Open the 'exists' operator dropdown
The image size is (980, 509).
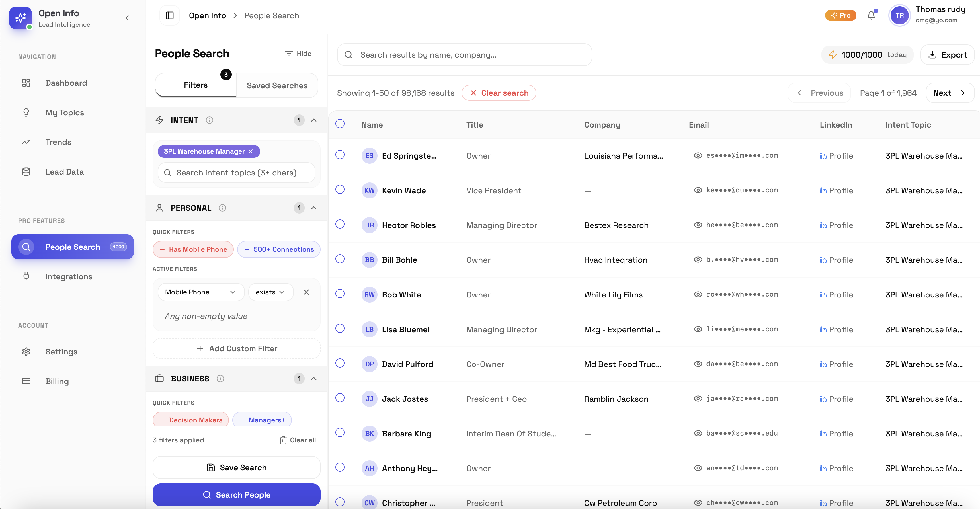[x=270, y=292]
